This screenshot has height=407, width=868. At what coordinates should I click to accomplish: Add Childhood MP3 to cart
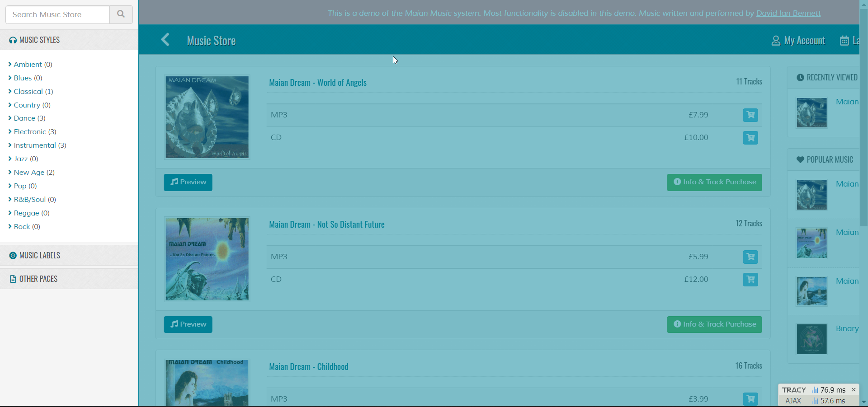pyautogui.click(x=750, y=399)
